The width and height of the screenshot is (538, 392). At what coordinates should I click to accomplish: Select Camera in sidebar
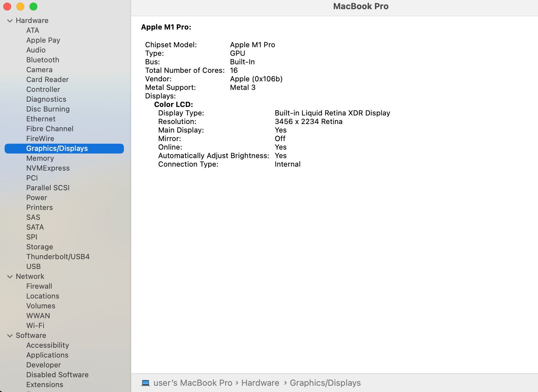click(x=39, y=70)
